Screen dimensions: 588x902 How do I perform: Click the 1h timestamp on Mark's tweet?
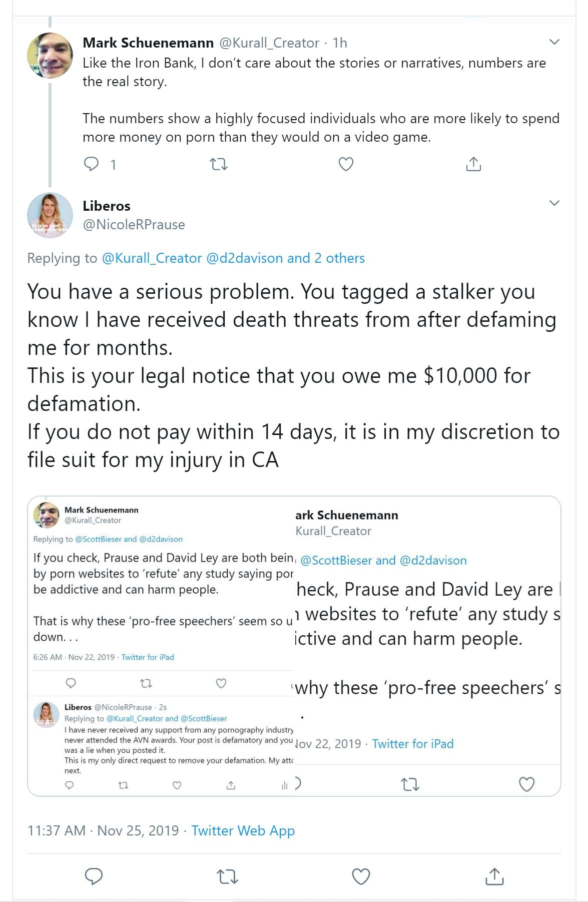coord(340,43)
